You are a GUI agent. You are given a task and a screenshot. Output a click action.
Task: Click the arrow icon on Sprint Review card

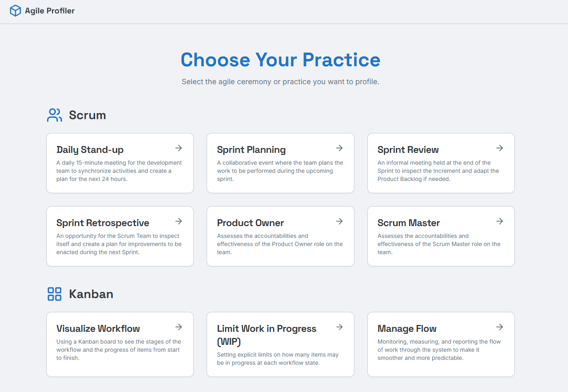499,148
